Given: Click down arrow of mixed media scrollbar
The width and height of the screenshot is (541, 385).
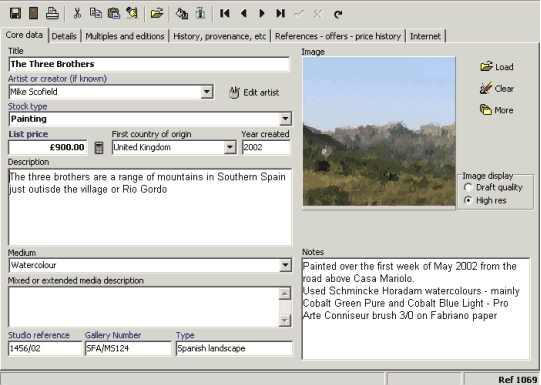Looking at the screenshot, I should point(284,321).
